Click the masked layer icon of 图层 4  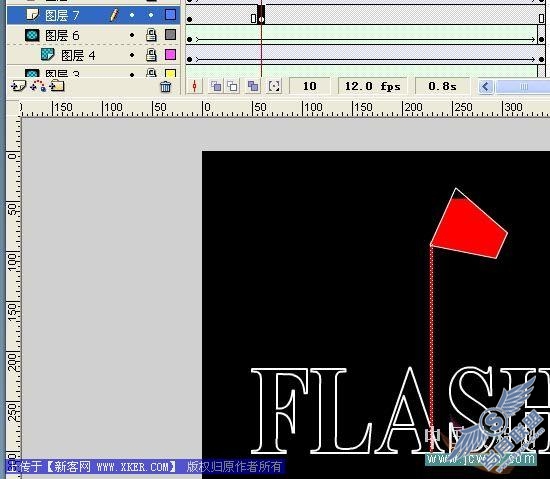47,54
